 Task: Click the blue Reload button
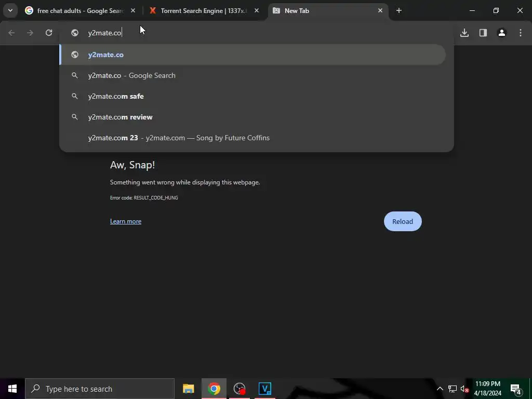click(403, 221)
